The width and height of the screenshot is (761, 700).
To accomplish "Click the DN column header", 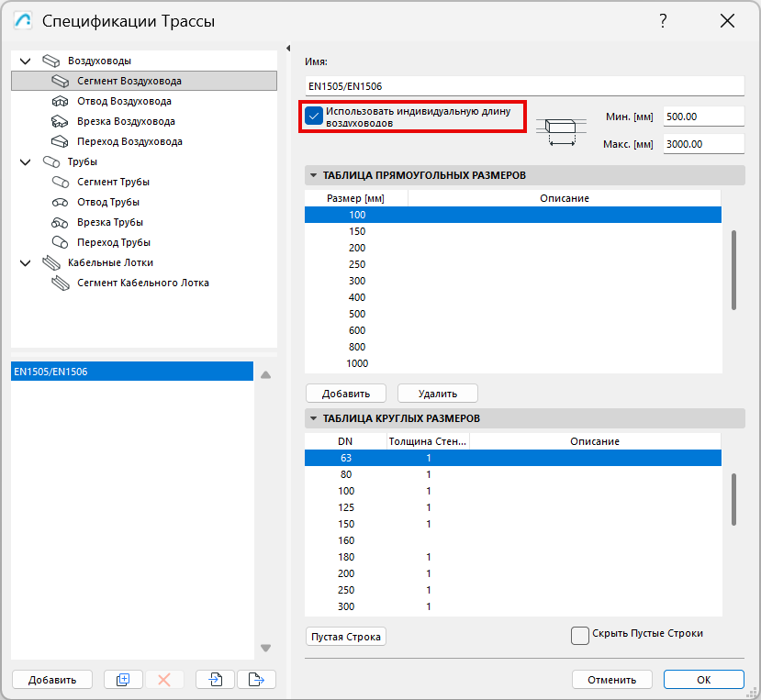I will pos(345,441).
